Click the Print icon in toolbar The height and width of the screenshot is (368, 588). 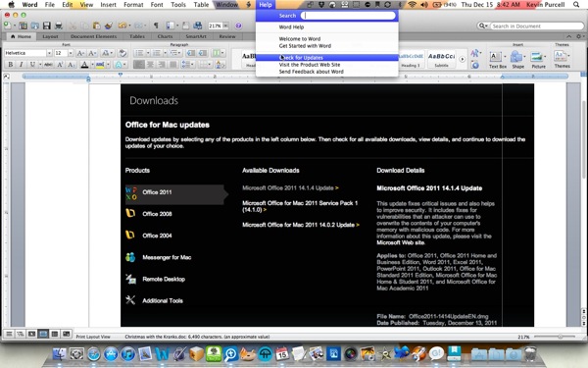(59, 26)
